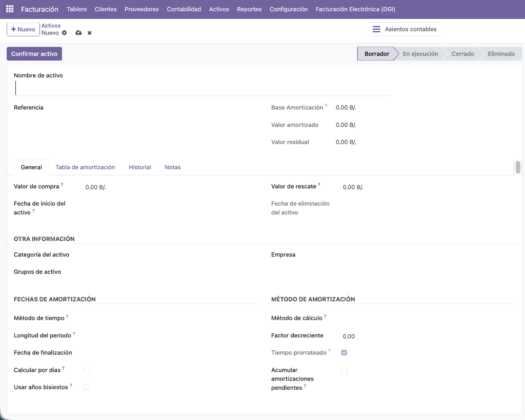Open the Asientos contables smart button
Image resolution: width=525 pixels, height=420 pixels.
coord(404,29)
